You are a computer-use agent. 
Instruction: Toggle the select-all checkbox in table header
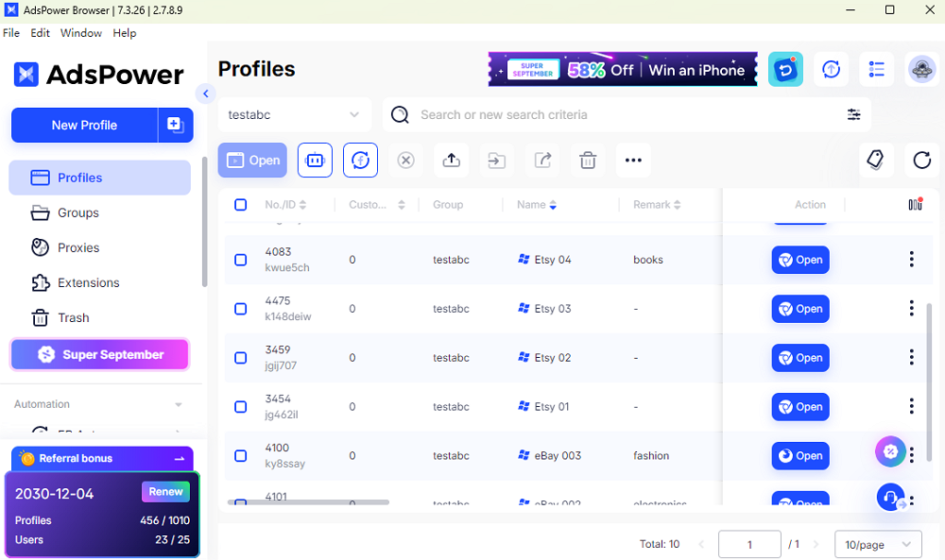[240, 205]
